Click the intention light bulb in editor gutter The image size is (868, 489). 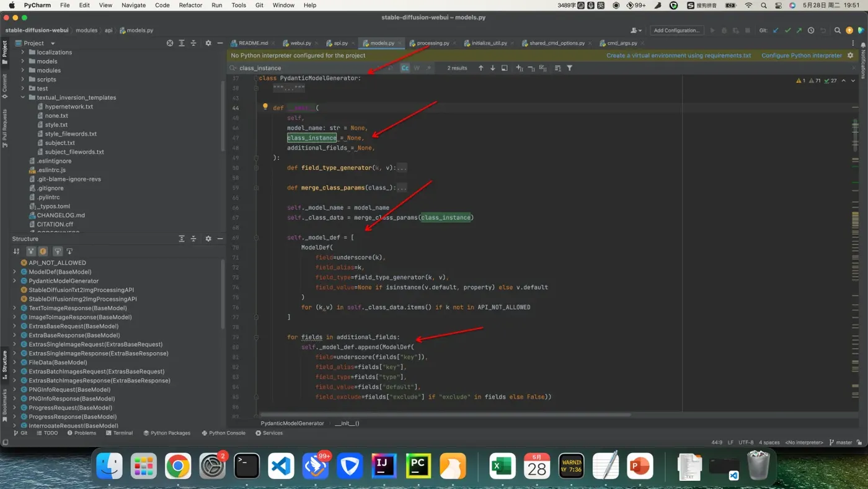pos(265,107)
